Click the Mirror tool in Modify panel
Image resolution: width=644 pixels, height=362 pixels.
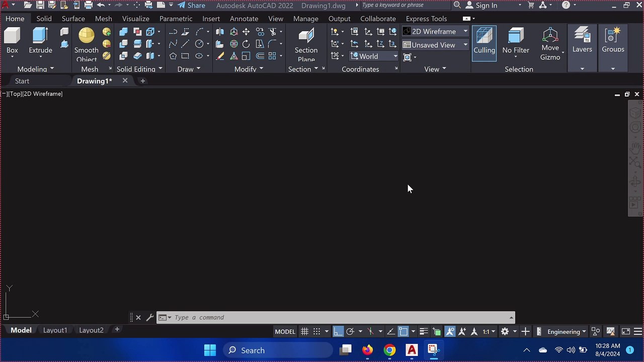coord(220,32)
